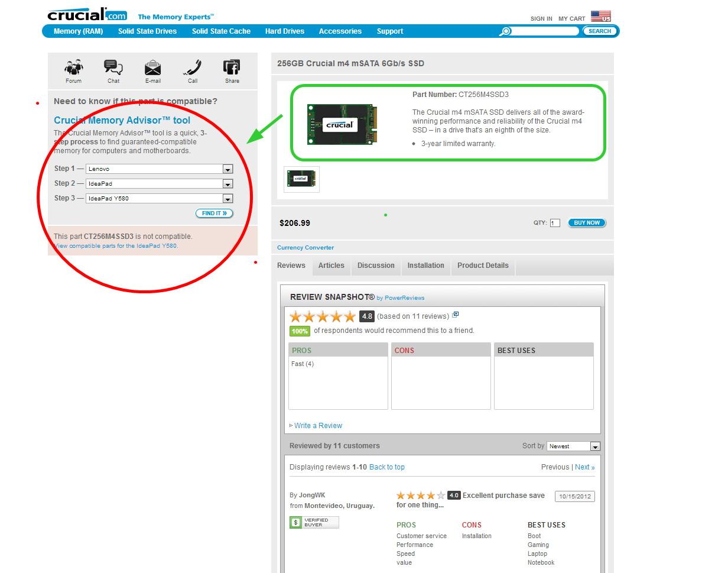
Task: Click the Back to top link
Action: pos(387,467)
